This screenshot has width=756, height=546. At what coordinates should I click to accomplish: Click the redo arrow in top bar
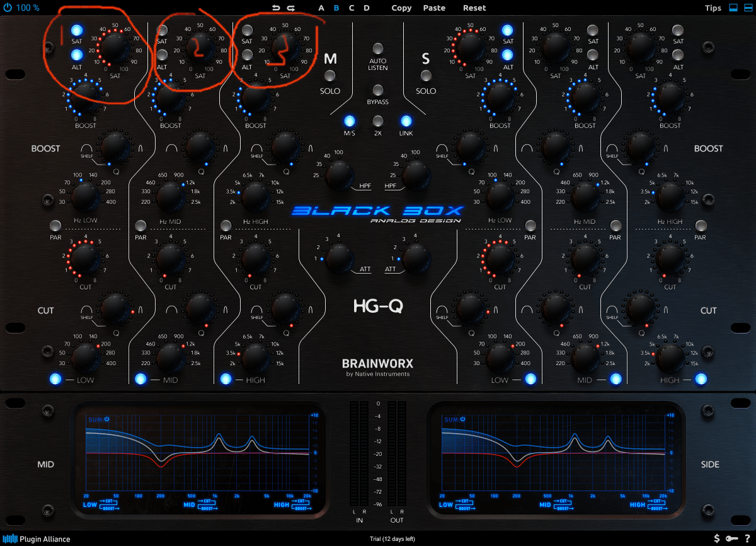291,8
